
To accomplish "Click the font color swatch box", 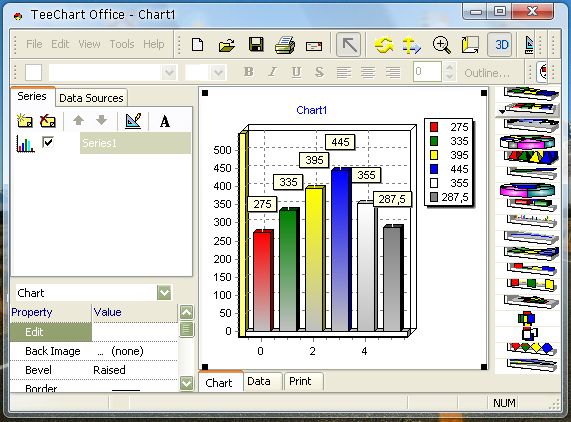I will [x=34, y=72].
